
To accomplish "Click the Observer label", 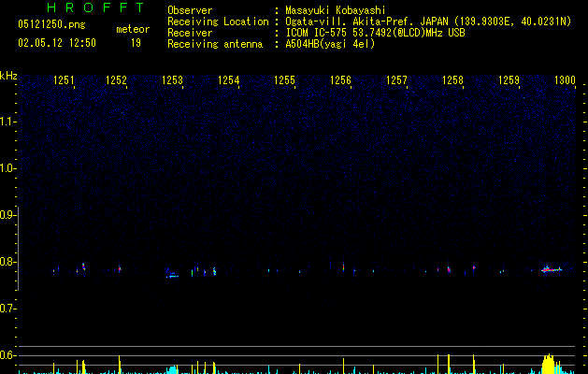I will (190, 10).
